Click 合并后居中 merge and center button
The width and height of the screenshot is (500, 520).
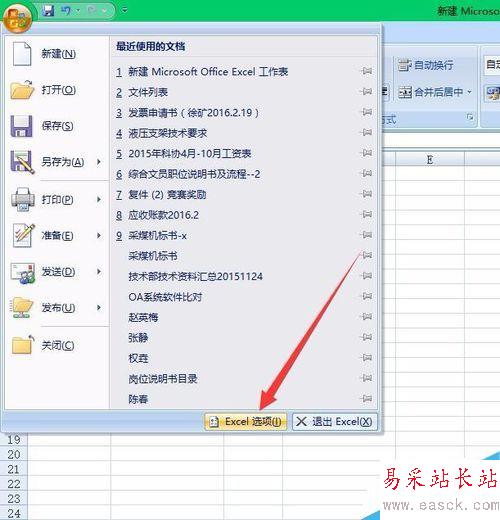pyautogui.click(x=430, y=92)
